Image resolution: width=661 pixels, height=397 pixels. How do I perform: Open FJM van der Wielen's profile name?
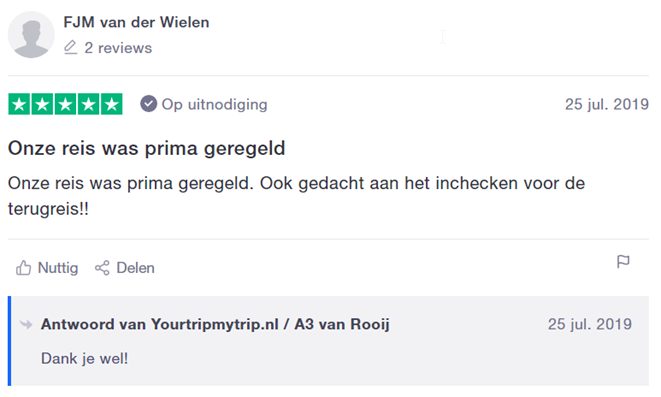point(136,22)
